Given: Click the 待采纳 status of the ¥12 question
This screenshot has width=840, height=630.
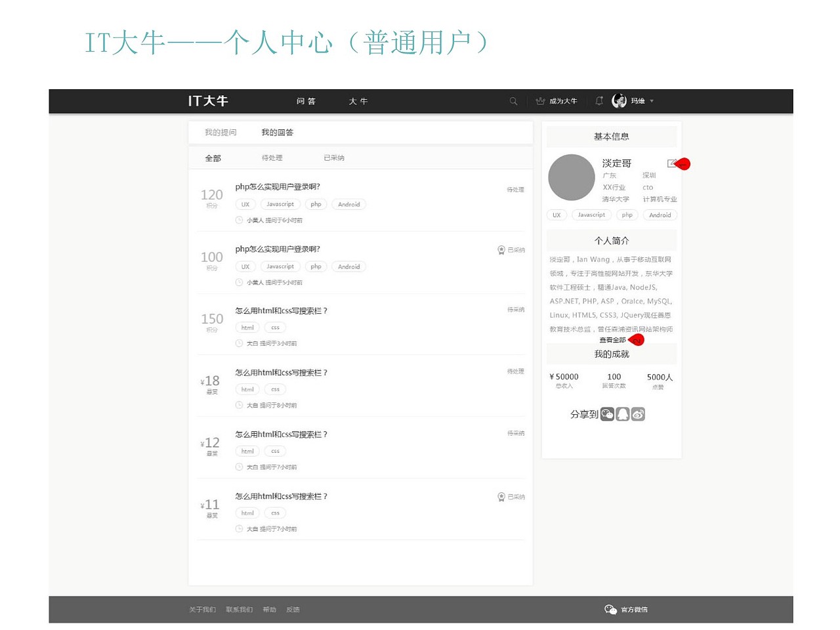Looking at the screenshot, I should (516, 433).
